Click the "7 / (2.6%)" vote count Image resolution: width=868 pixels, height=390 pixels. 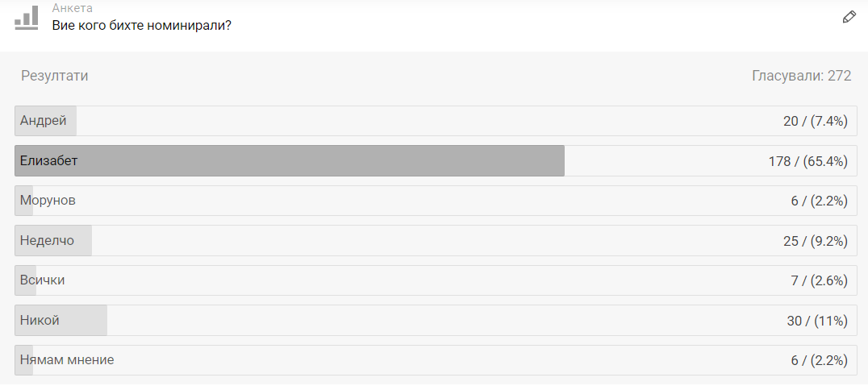tap(819, 280)
